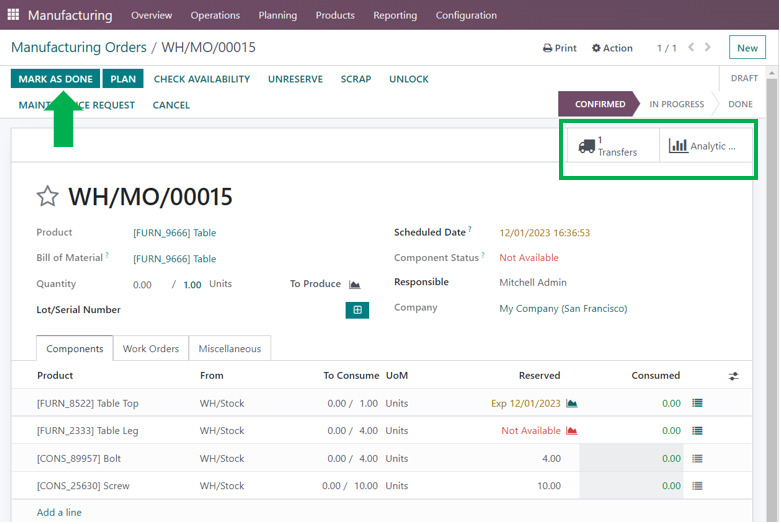This screenshot has height=524, width=781.
Task: Expand the Action gear dropdown
Action: 612,48
